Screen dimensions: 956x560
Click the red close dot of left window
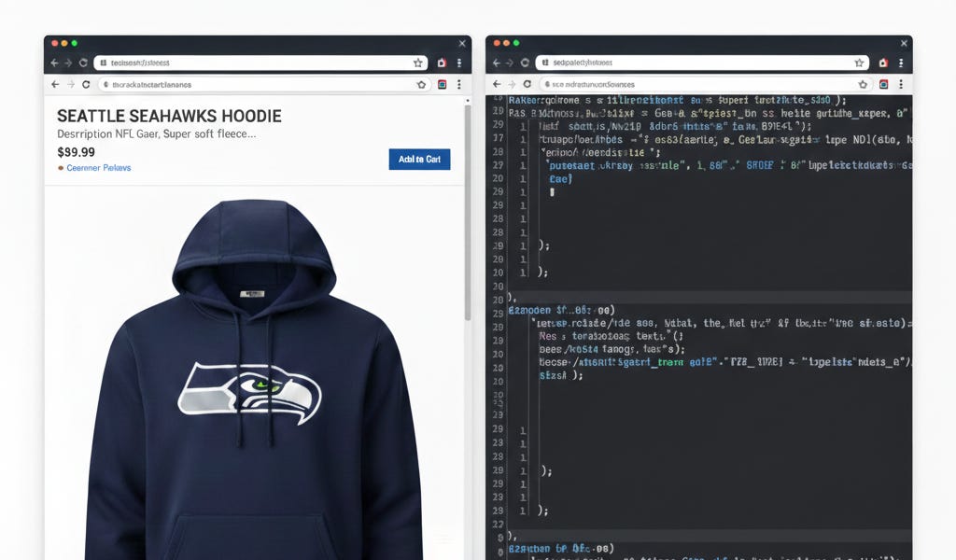tap(55, 43)
